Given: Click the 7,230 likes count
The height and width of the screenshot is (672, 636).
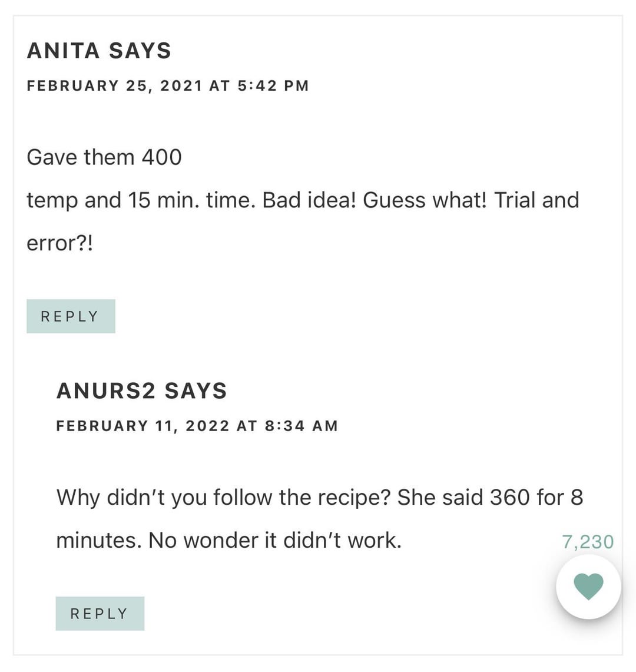Looking at the screenshot, I should pyautogui.click(x=588, y=542).
